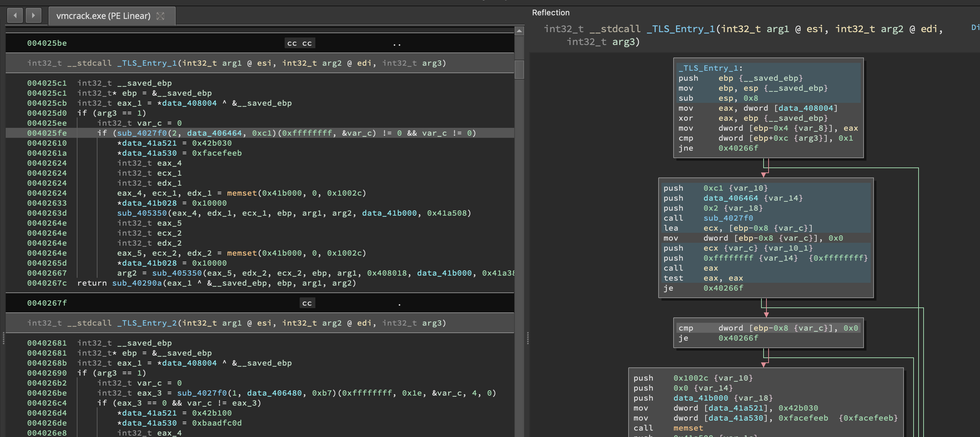Click graph instruction test eax, eax

click(703, 278)
